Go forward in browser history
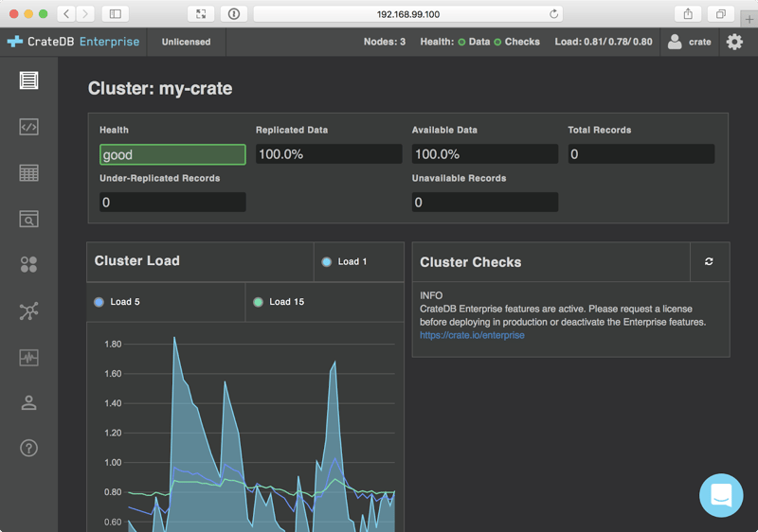758x532 pixels. click(x=85, y=14)
